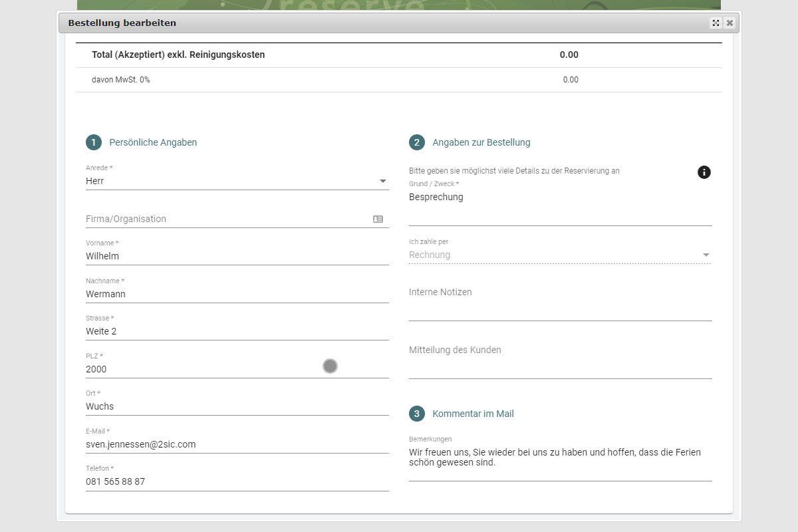
Task: Close the Bestellung bearbeiten dialog
Action: (x=730, y=23)
